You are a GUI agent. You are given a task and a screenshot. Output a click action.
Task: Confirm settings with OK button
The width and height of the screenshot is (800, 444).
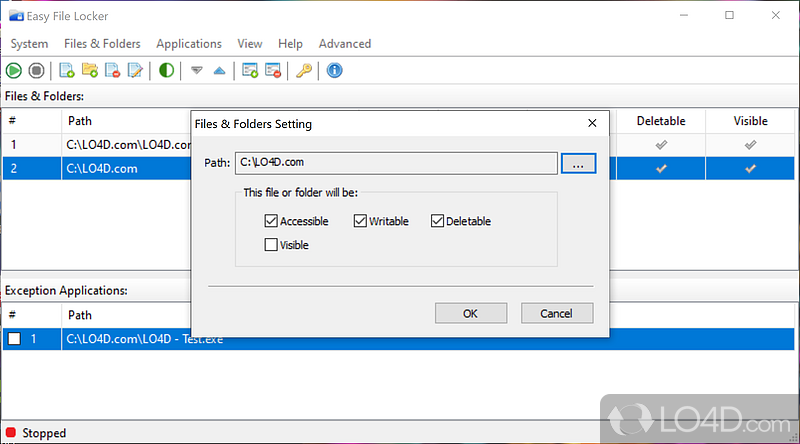click(471, 313)
